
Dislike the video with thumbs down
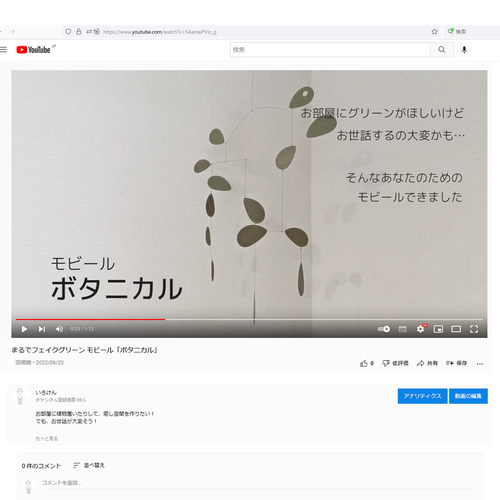click(395, 363)
